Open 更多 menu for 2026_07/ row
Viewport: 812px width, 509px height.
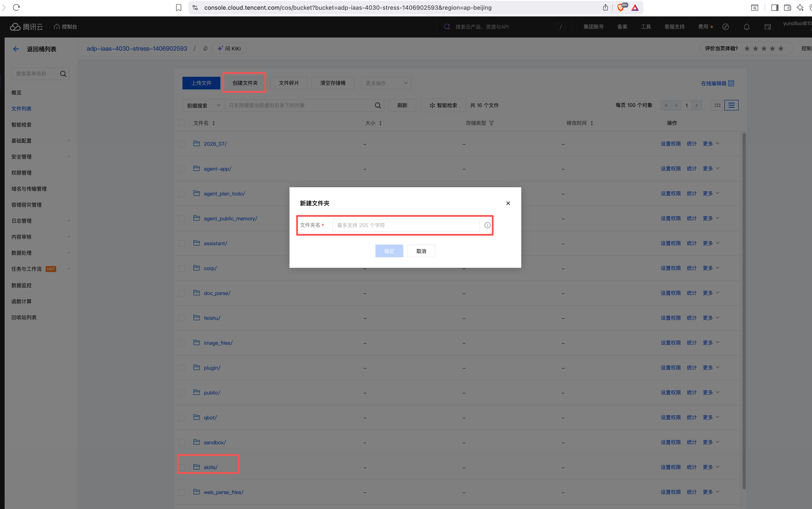tap(711, 144)
